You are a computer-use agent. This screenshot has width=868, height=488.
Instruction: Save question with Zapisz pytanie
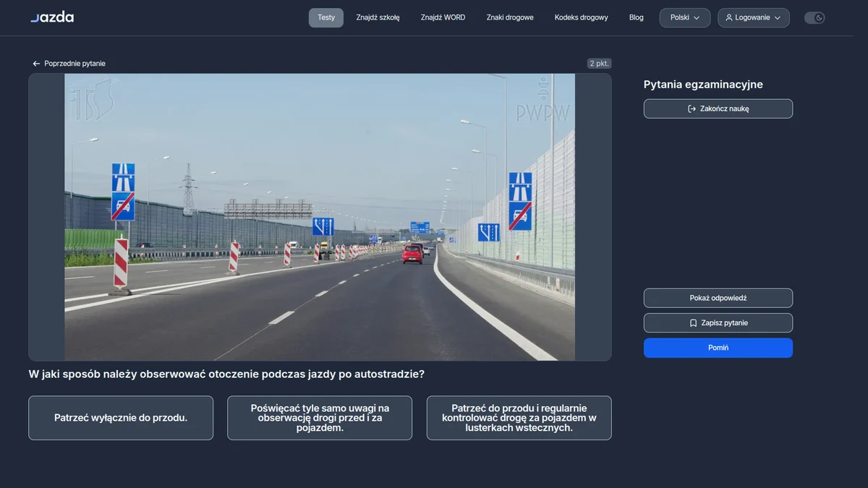coord(718,323)
